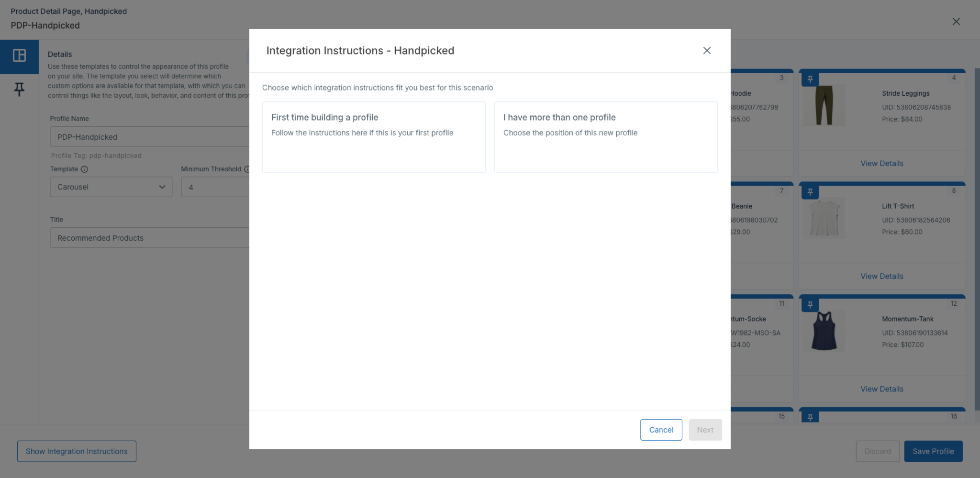The image size is (980, 478).
Task: Select First time building a profile option
Action: point(374,137)
